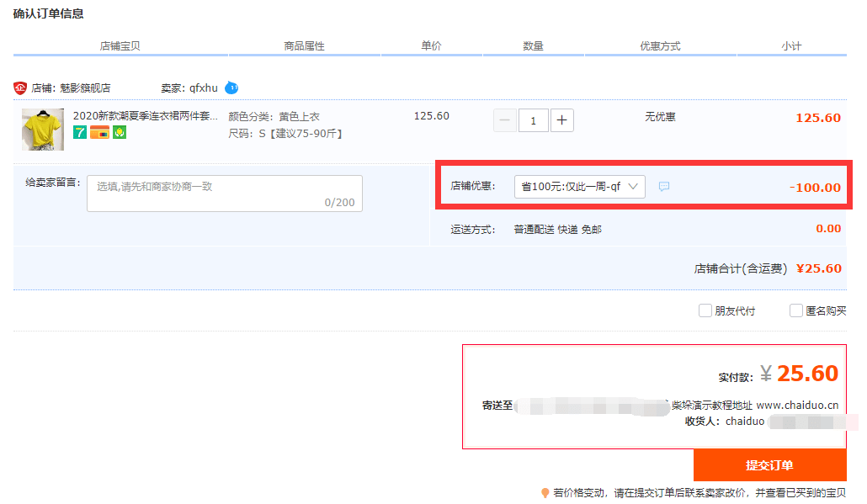This screenshot has height=504, width=867.
Task: Click the quantity number field showing 1
Action: tap(534, 120)
